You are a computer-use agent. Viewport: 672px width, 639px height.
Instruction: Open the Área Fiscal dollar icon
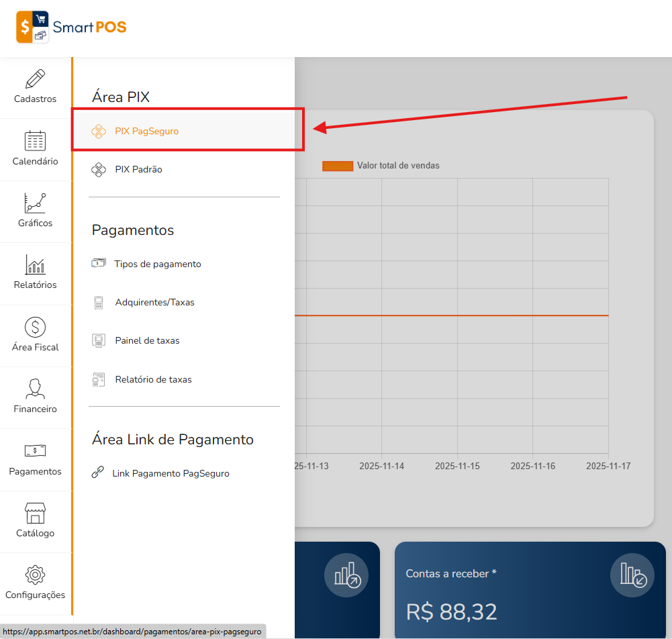[x=35, y=327]
